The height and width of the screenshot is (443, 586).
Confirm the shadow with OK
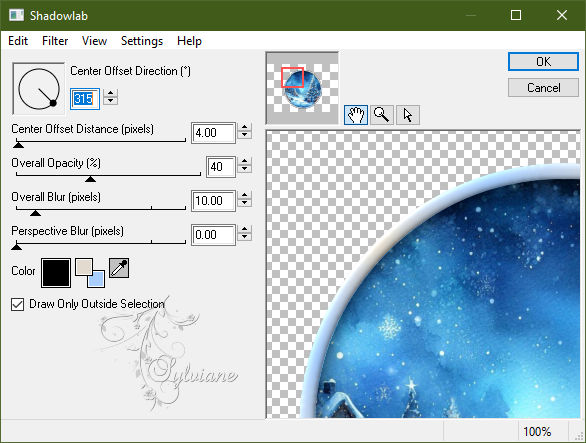click(x=543, y=62)
